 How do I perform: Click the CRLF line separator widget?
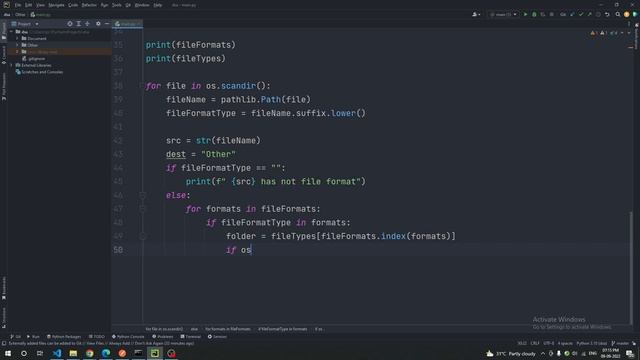coord(535,343)
